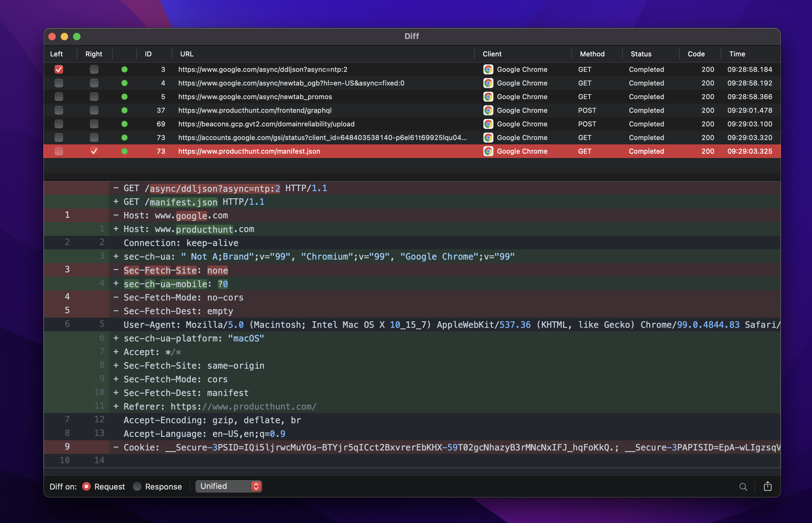Select the Response radio button
Image resolution: width=812 pixels, height=523 pixels.
(137, 486)
